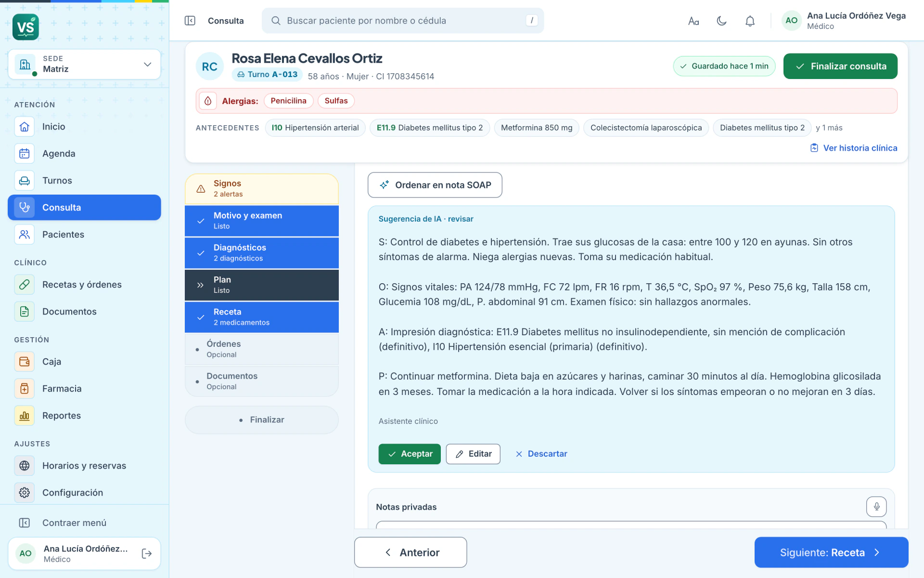This screenshot has width=924, height=578.
Task: Open notifications bell
Action: click(x=750, y=21)
